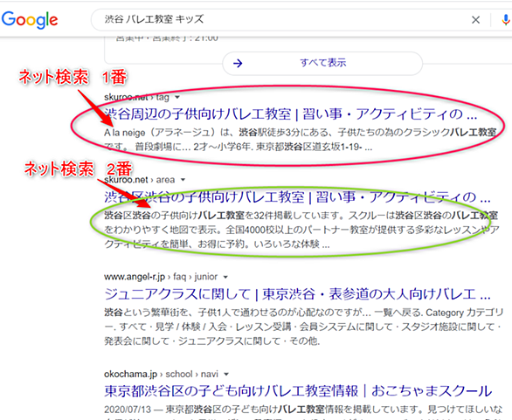The height and width of the screenshot is (420, 512).
Task: Click snippet dated 2020/07/13
Action: 304,412
